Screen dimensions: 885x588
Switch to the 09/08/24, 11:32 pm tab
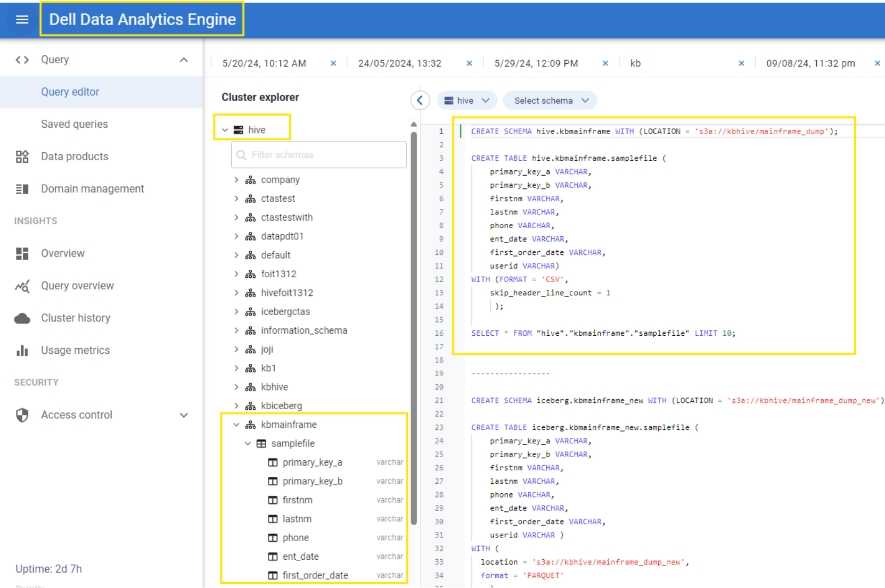810,63
